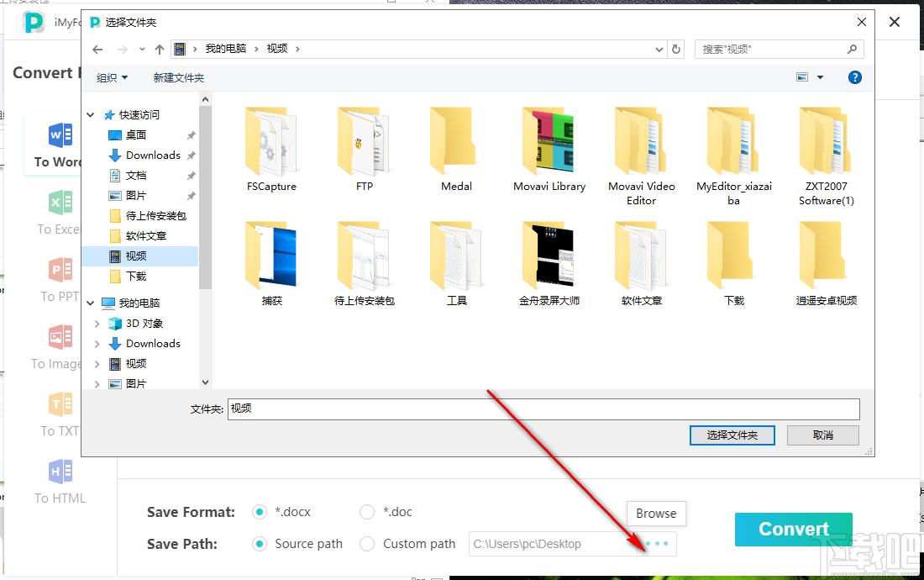The height and width of the screenshot is (580, 924).
Task: Click the search magnifier icon
Action: [x=852, y=49]
